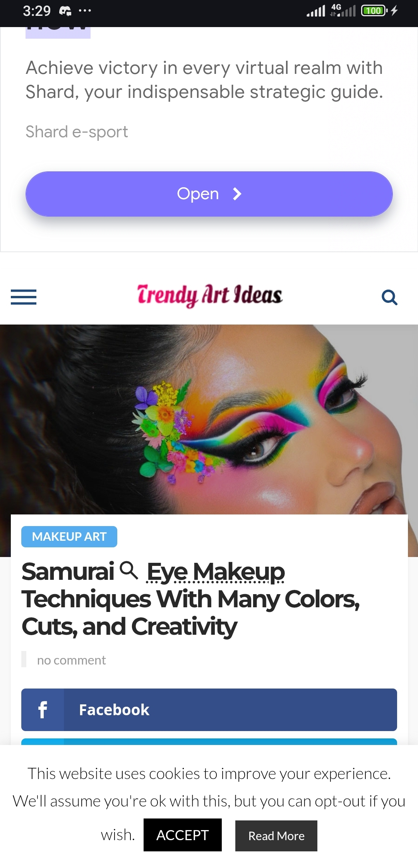Tap the magnifier icon beside Samurai
The height and width of the screenshot is (868, 418).
click(129, 571)
